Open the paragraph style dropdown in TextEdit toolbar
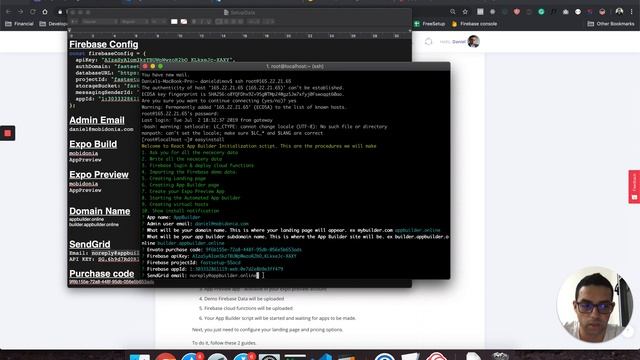This screenshot has height=360, width=640. point(75,21)
